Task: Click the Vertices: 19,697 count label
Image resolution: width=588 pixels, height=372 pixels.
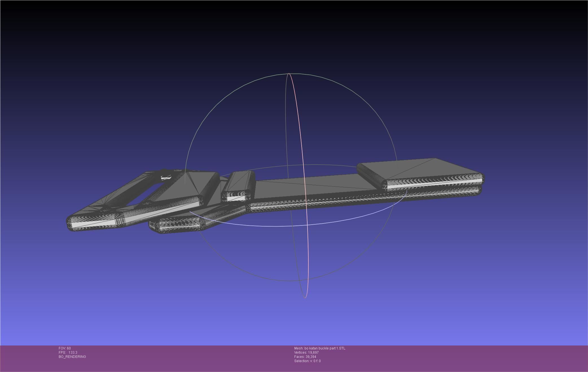Action: 306,353
